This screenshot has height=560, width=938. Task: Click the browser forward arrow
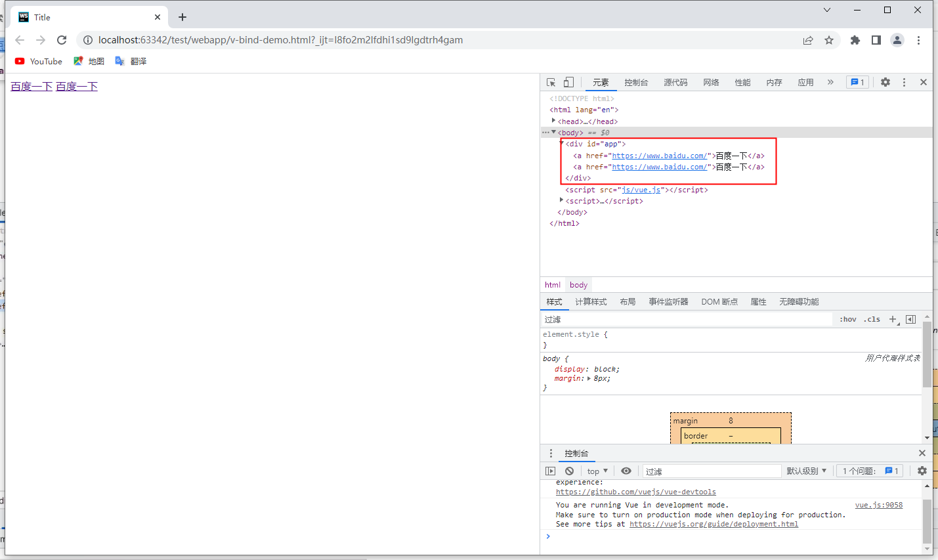(41, 40)
